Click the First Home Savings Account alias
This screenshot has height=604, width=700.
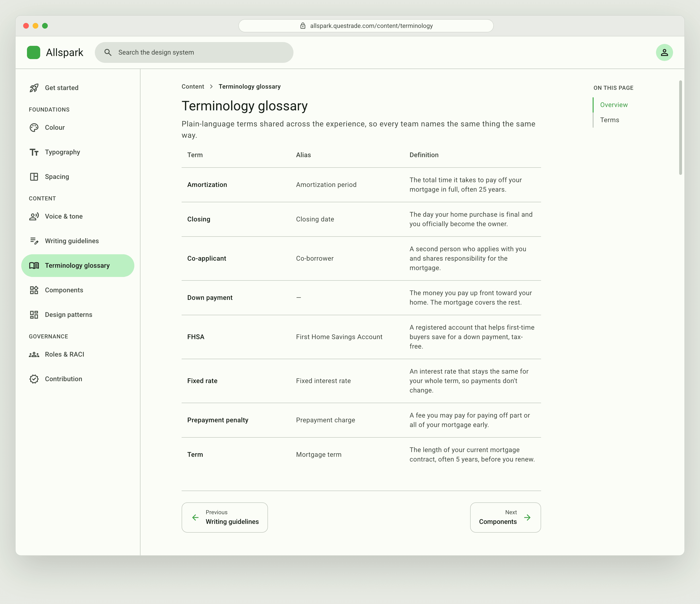pyautogui.click(x=339, y=337)
